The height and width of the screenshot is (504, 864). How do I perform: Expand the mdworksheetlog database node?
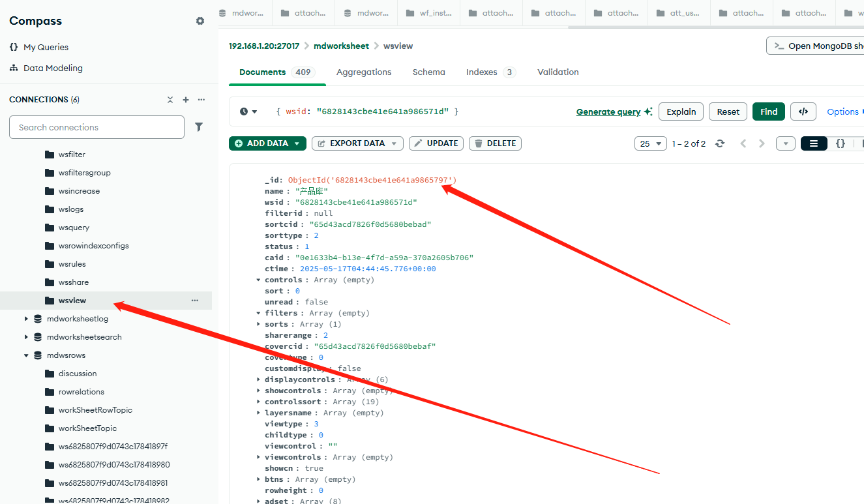26,319
